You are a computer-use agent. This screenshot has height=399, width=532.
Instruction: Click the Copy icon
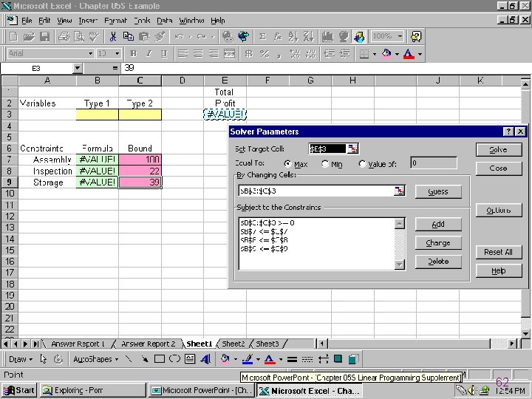129,36
